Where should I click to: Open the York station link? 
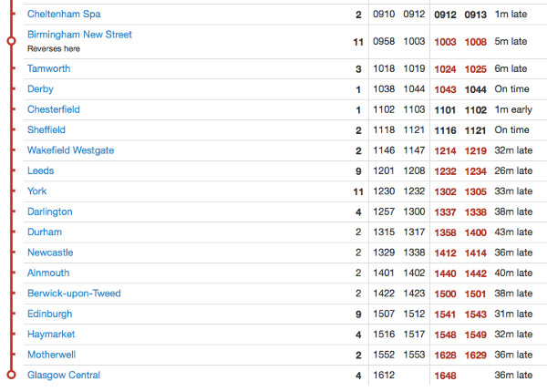coord(36,191)
